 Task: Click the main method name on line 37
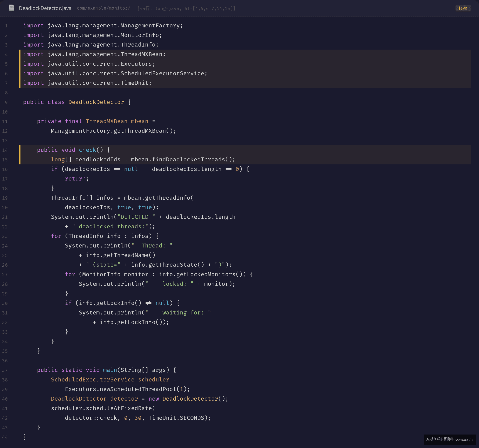pos(110,370)
